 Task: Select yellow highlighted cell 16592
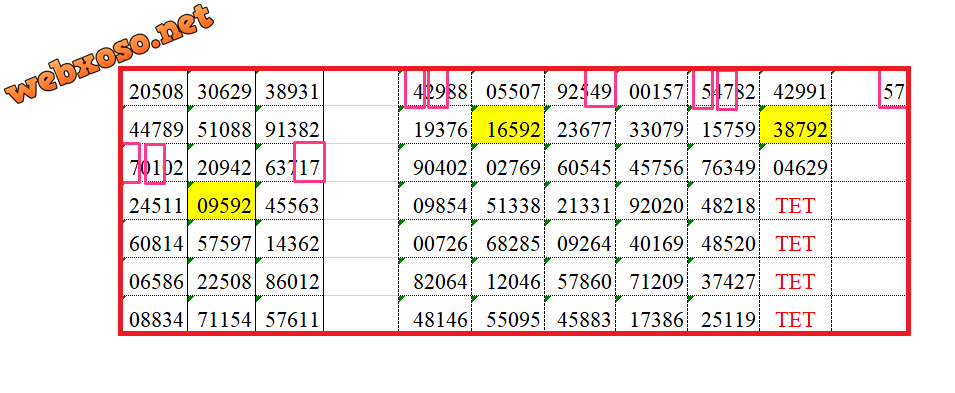[508, 125]
